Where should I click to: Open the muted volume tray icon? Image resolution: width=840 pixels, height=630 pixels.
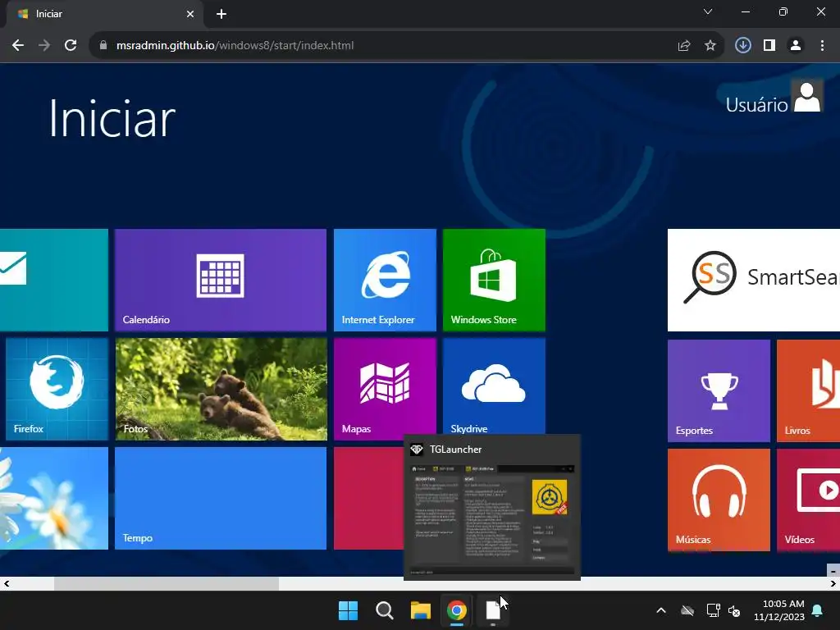[734, 610]
